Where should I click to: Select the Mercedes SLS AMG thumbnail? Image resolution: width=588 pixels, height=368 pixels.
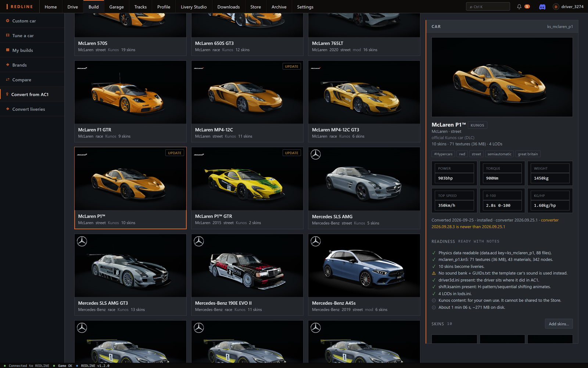364,179
